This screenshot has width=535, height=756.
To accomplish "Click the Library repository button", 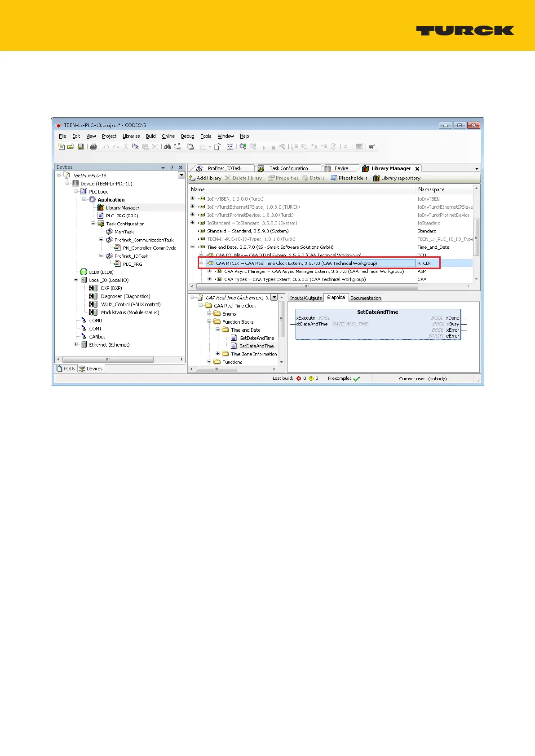I will click(397, 178).
